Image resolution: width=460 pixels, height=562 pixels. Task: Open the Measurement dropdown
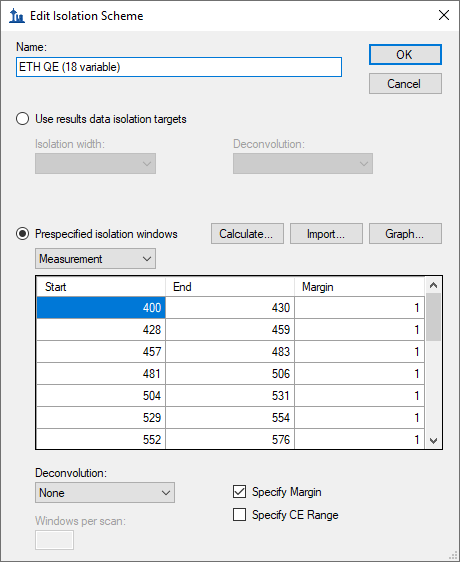(x=95, y=258)
